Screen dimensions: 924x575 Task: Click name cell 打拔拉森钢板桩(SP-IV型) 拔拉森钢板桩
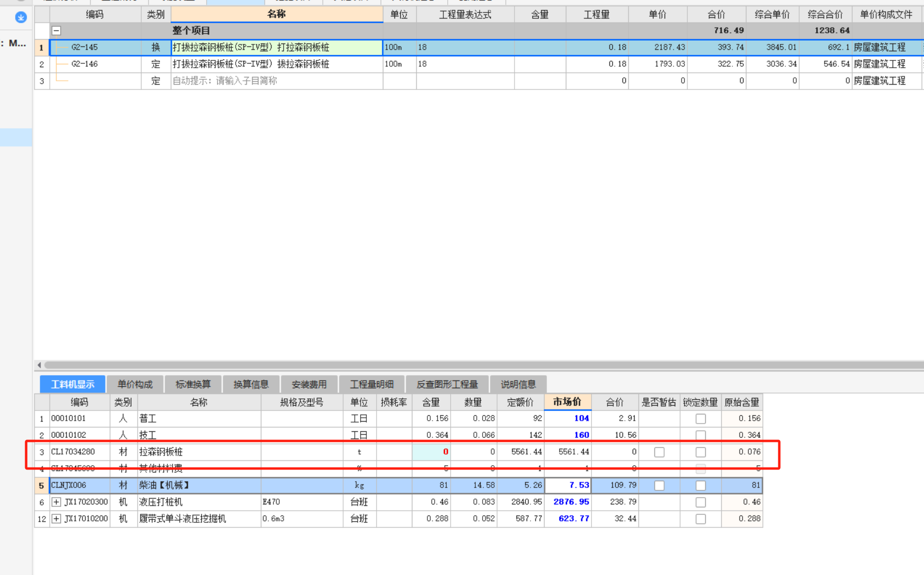pyautogui.click(x=276, y=64)
